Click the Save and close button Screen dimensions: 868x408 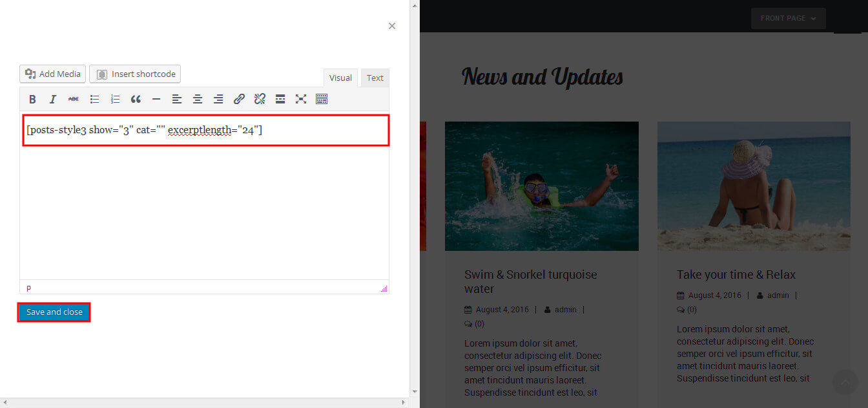click(54, 312)
